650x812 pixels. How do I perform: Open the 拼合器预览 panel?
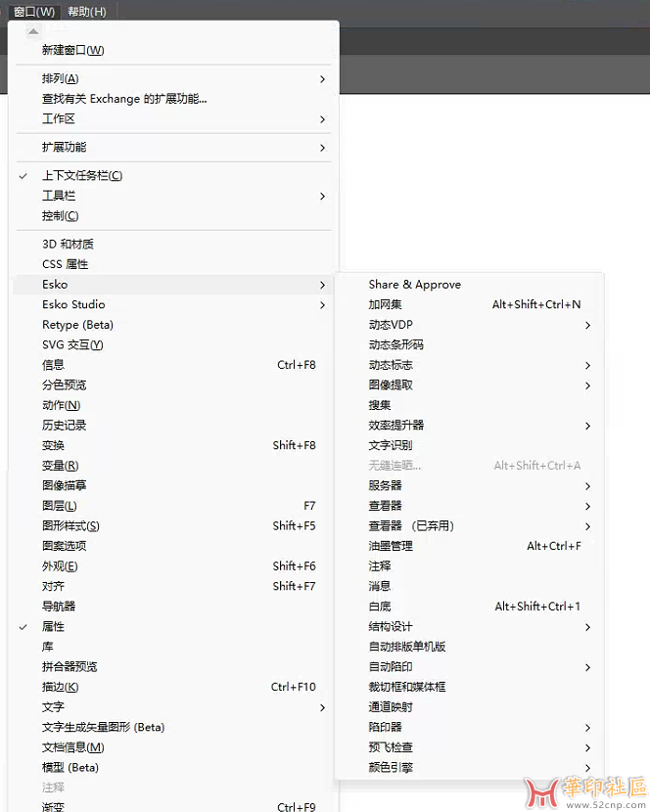173,667
